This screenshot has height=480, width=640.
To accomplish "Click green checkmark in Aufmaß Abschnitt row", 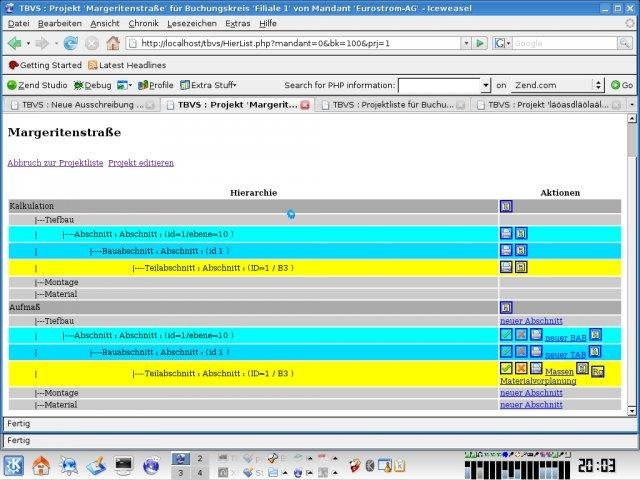I will point(506,335).
